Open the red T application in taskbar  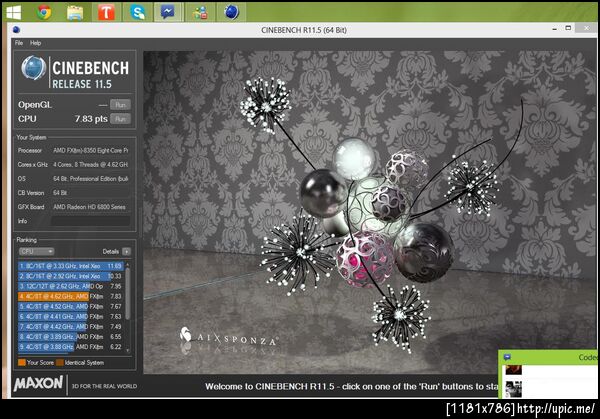(106, 13)
